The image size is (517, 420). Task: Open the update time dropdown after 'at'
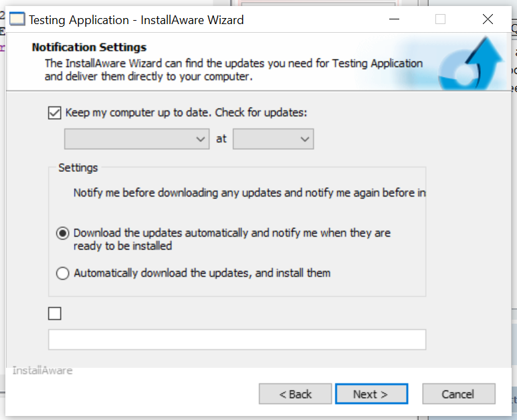pos(274,139)
